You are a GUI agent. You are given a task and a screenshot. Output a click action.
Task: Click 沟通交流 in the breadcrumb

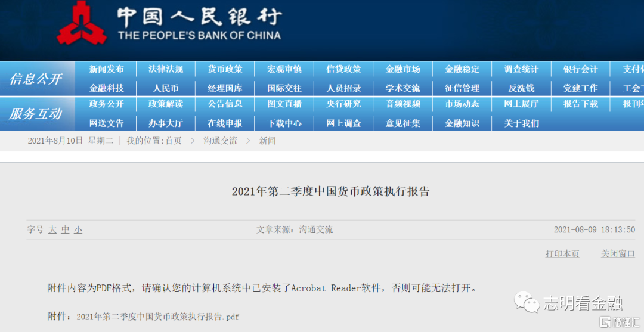click(220, 141)
